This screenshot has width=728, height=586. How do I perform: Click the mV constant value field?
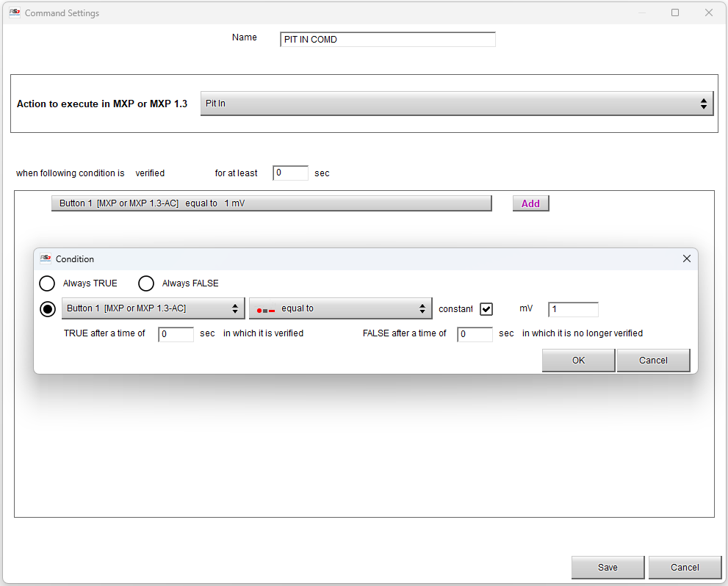(573, 309)
